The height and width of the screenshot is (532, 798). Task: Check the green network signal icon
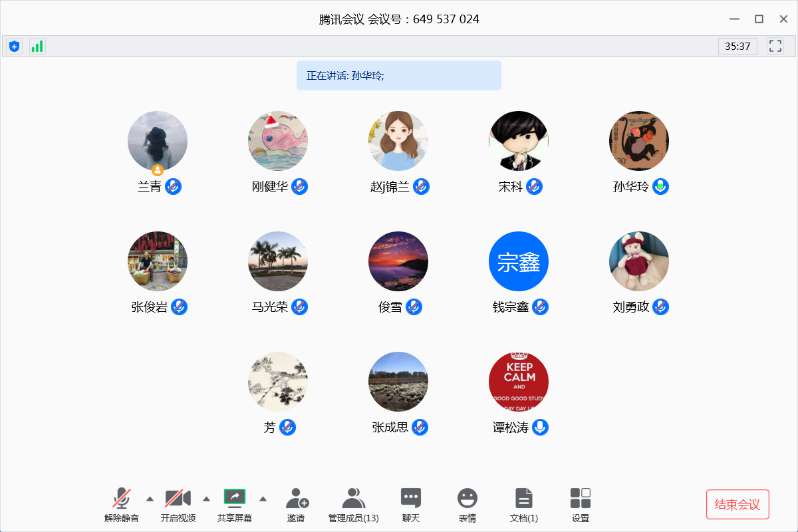(x=37, y=46)
